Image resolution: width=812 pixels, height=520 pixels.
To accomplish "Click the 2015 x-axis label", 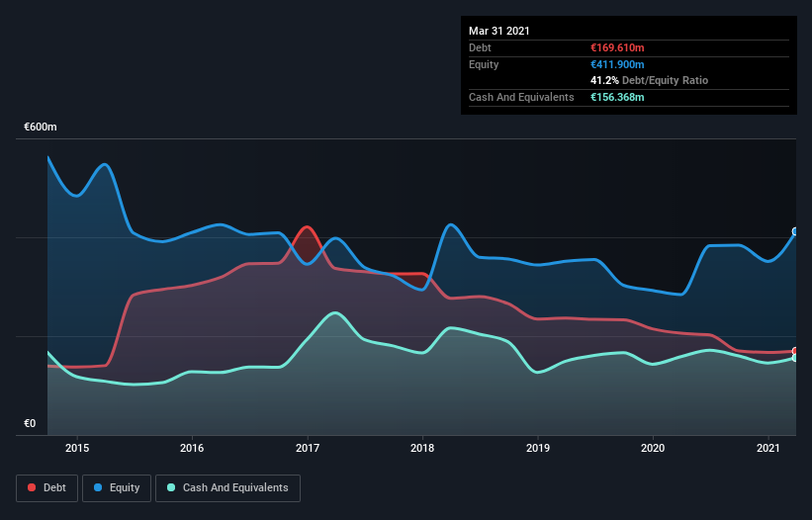I will click(x=77, y=448).
